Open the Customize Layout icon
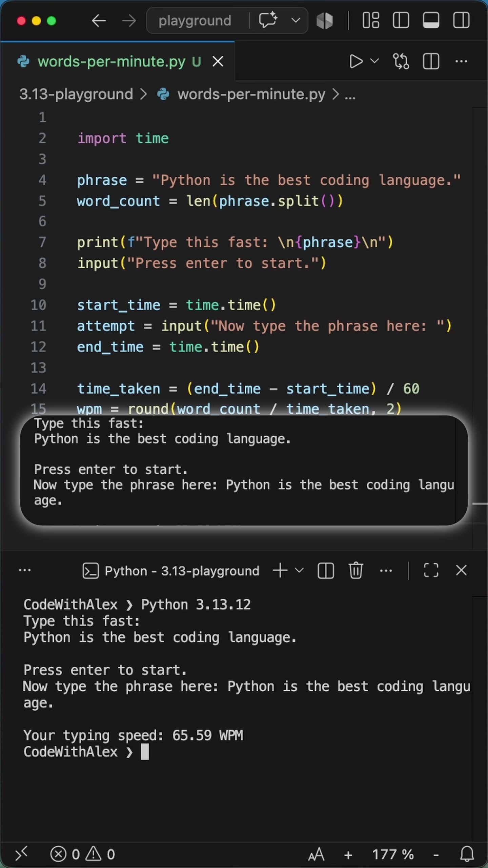 point(371,20)
